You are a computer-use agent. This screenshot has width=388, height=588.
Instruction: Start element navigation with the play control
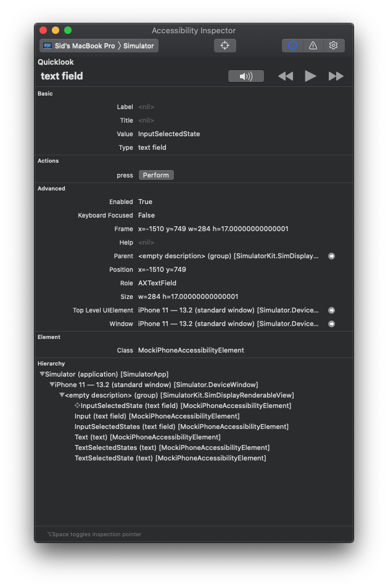point(310,75)
